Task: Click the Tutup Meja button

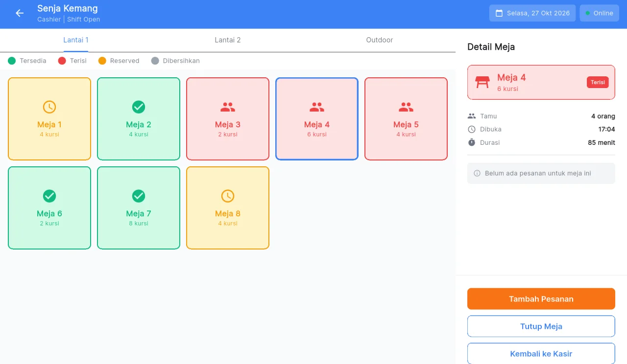Action: coord(541,326)
